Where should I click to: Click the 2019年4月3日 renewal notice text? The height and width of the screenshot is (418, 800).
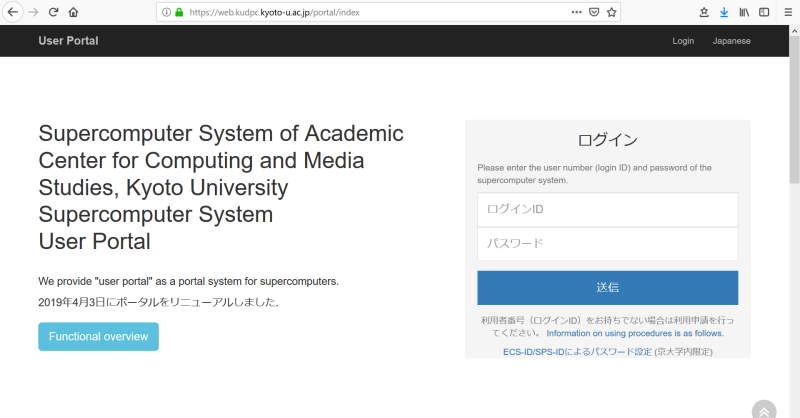tap(159, 302)
